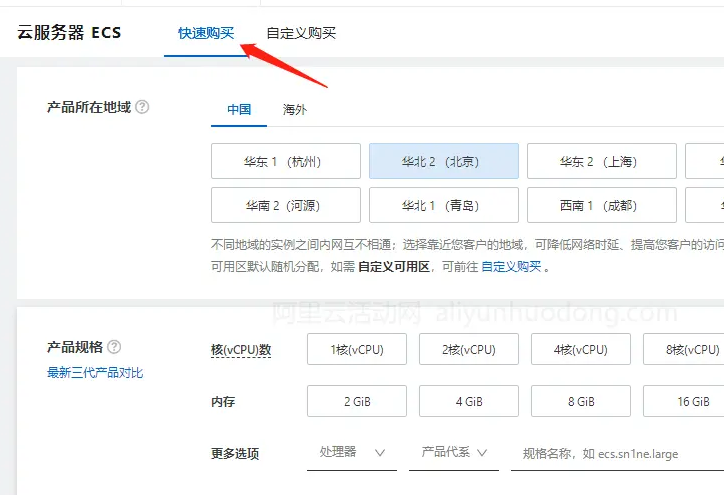Select 16 GiB memory option
This screenshot has width=724, height=495.
pos(684,401)
